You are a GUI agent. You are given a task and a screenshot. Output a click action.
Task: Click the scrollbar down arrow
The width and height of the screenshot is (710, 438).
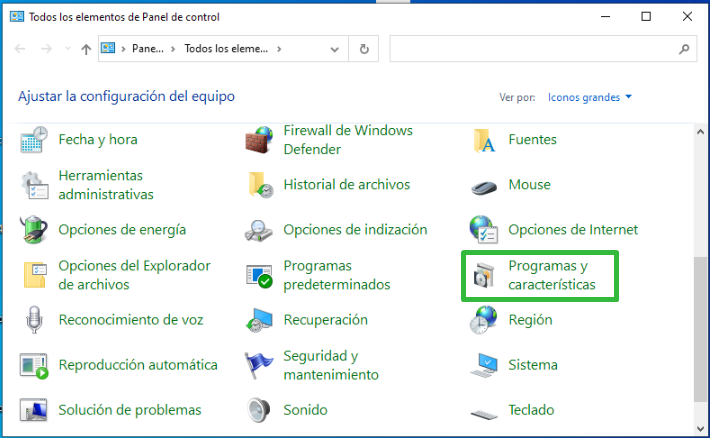coord(700,429)
